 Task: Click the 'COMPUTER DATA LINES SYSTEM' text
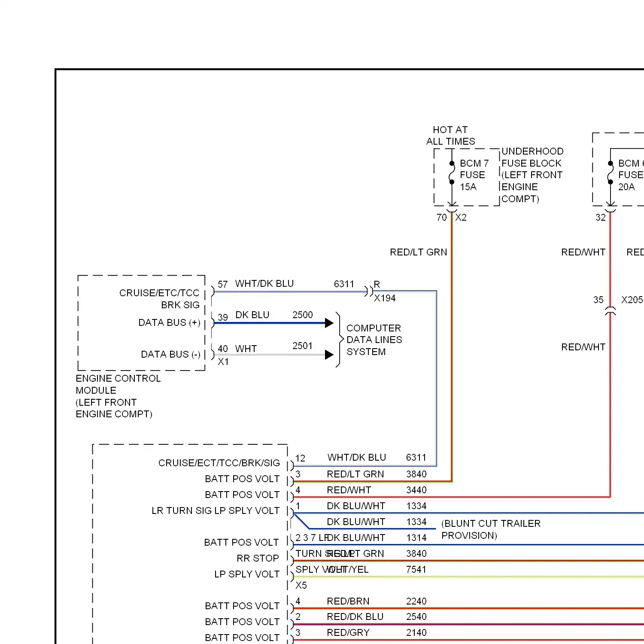click(374, 340)
